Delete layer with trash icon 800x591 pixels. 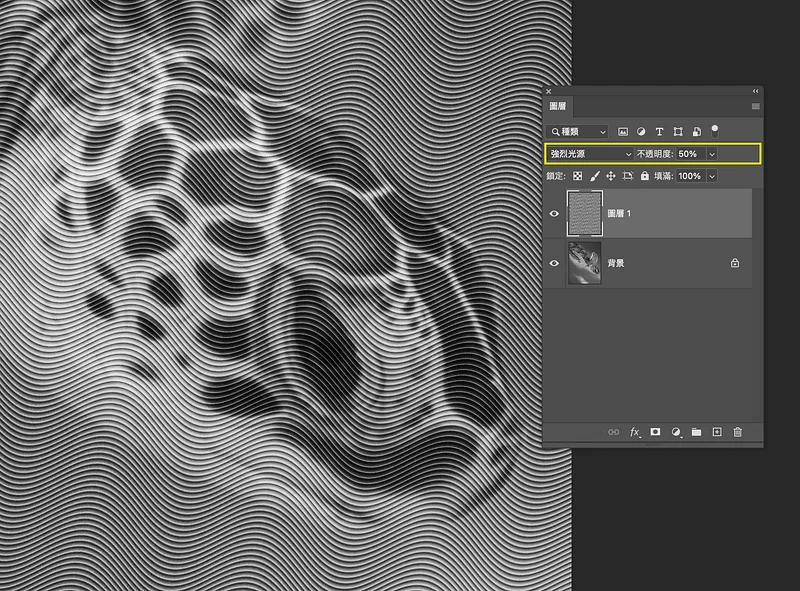click(737, 432)
